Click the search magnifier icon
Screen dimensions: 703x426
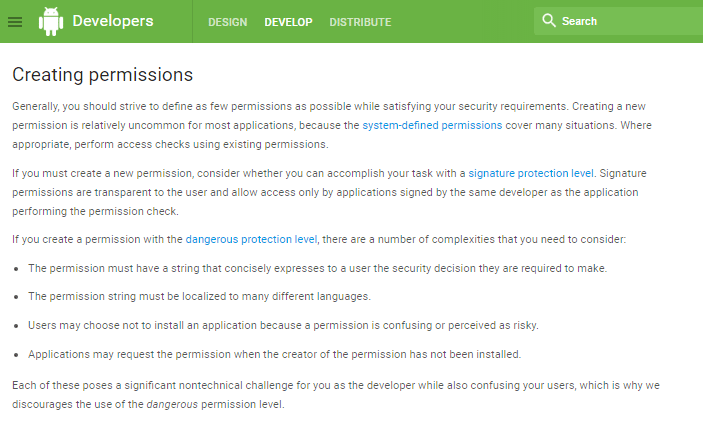pyautogui.click(x=549, y=21)
